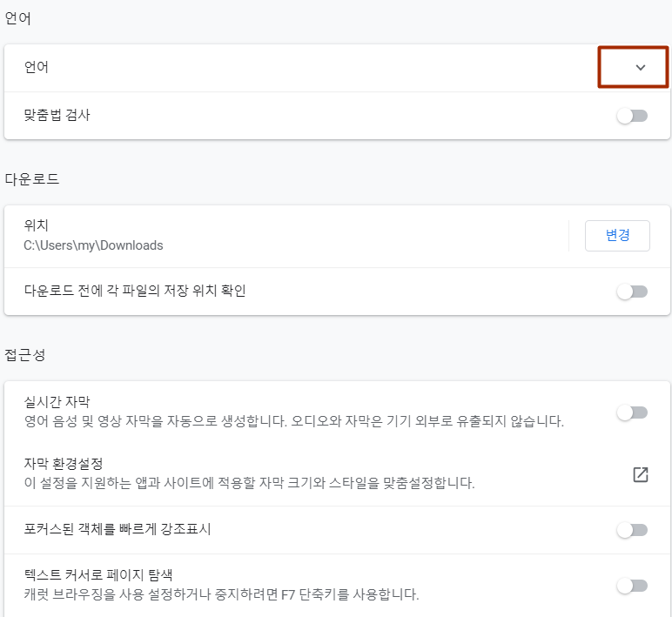Click the 접근성 section heading
The image size is (672, 617).
coord(25,355)
